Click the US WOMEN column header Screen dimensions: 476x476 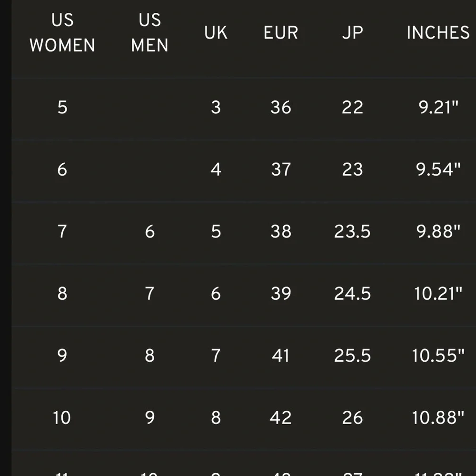62,33
